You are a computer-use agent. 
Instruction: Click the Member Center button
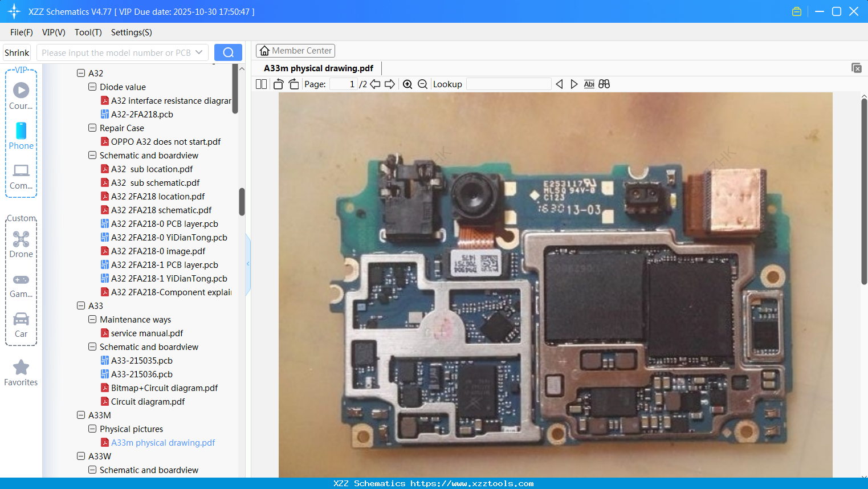pos(295,51)
